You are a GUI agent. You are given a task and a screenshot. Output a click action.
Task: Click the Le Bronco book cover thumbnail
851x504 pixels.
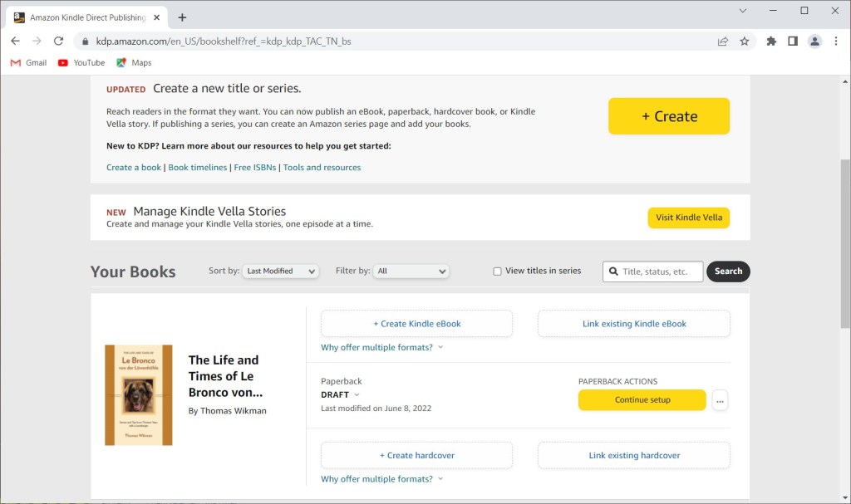138,394
